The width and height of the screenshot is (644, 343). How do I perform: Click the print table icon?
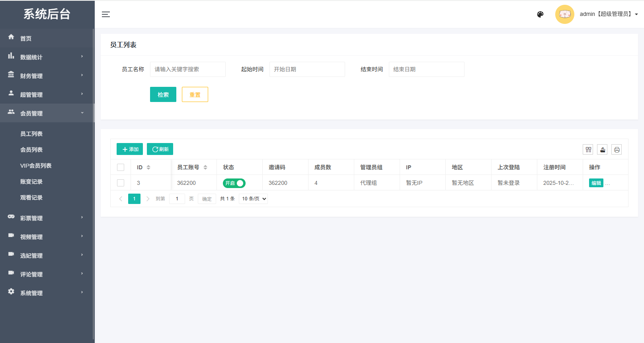[617, 150]
